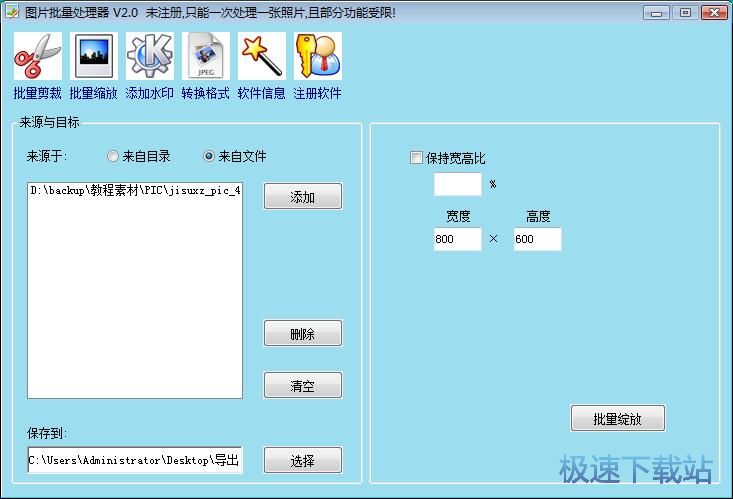Show 软件信息 via the magic wand icon
Viewport: 733px width, 499px height.
[x=262, y=56]
